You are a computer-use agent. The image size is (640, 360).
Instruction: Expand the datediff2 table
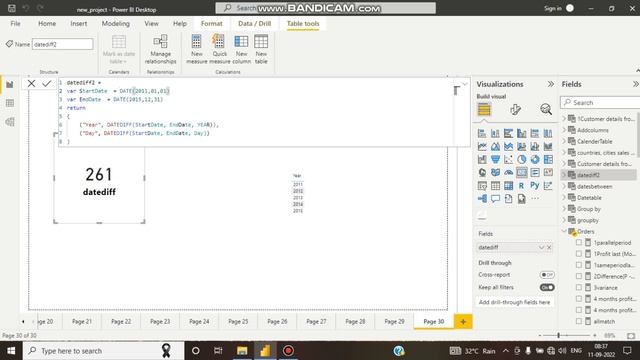pos(564,175)
